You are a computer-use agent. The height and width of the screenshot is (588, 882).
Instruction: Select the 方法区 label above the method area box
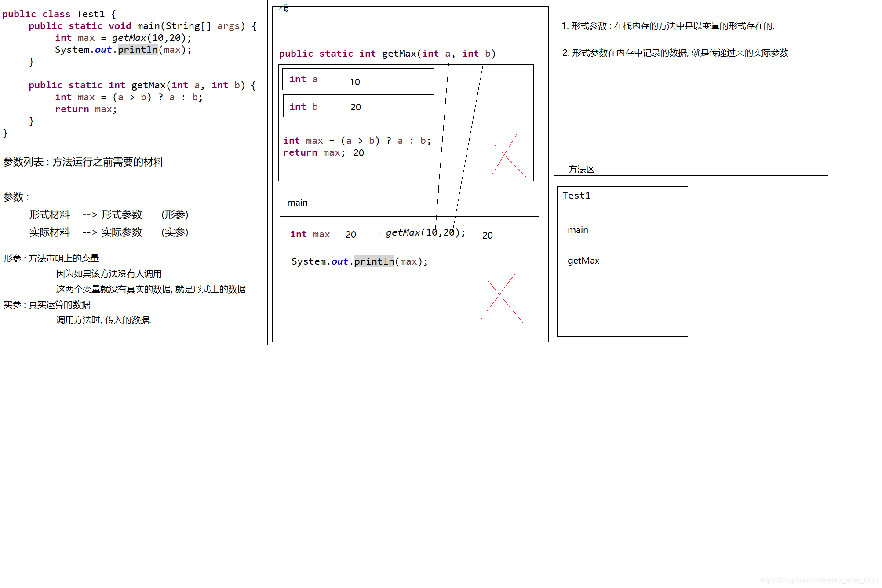[x=580, y=169]
